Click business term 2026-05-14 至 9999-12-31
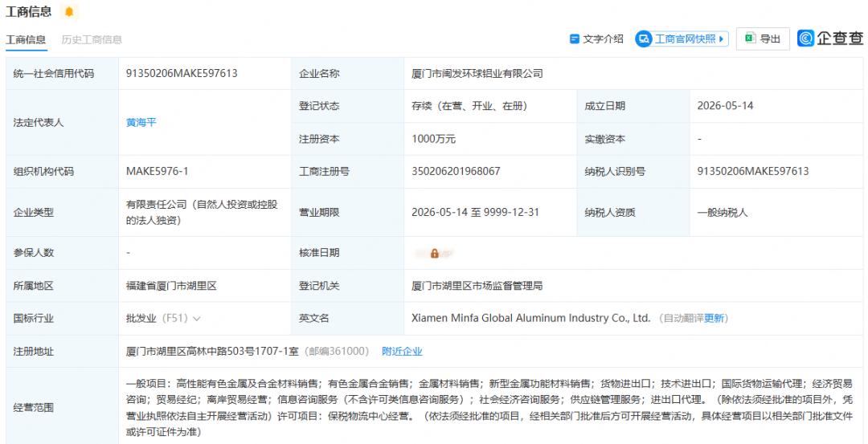Screen dimensions: 868x444 click(x=475, y=212)
